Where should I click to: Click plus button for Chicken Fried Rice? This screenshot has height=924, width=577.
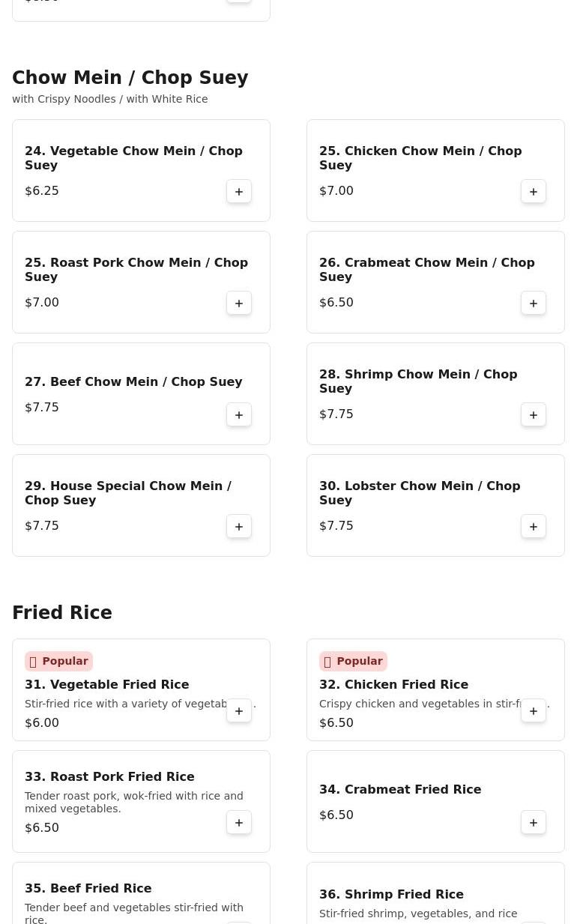coord(534,711)
